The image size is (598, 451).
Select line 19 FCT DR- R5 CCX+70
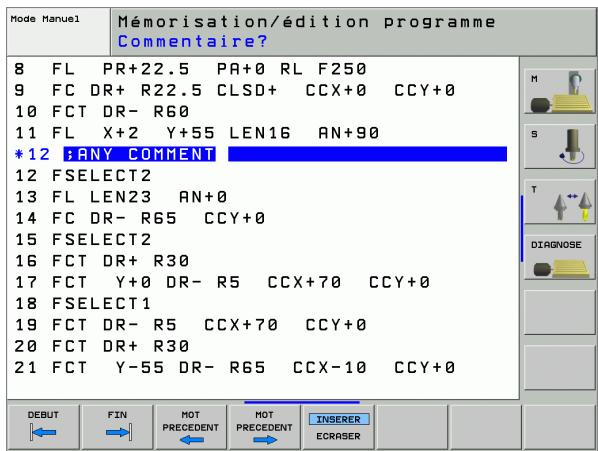190,325
